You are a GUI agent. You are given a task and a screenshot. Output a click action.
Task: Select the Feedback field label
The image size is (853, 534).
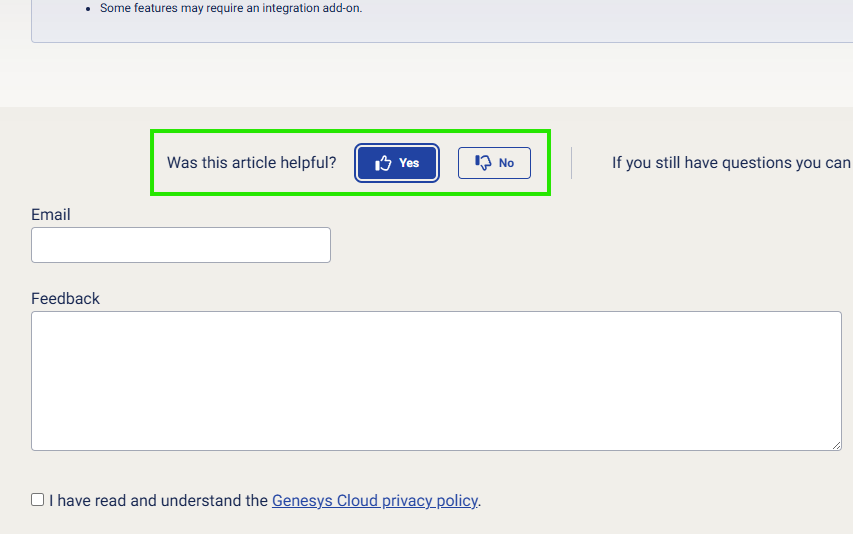coord(66,299)
